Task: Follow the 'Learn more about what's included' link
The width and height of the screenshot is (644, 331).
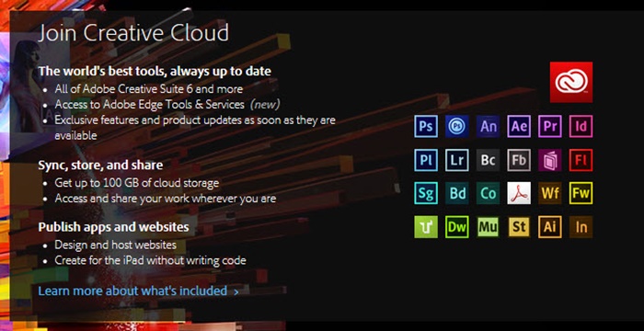Action: click(x=138, y=291)
